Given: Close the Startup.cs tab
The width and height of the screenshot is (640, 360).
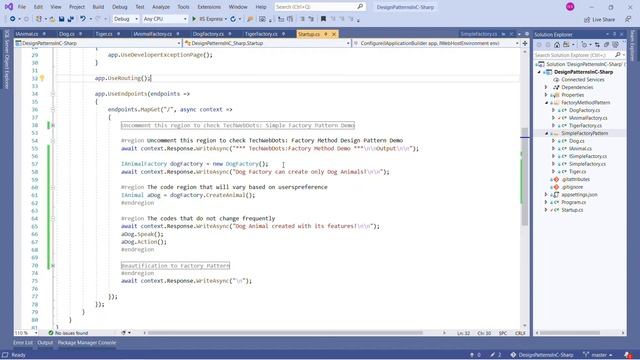Looking at the screenshot, I should (334, 34).
